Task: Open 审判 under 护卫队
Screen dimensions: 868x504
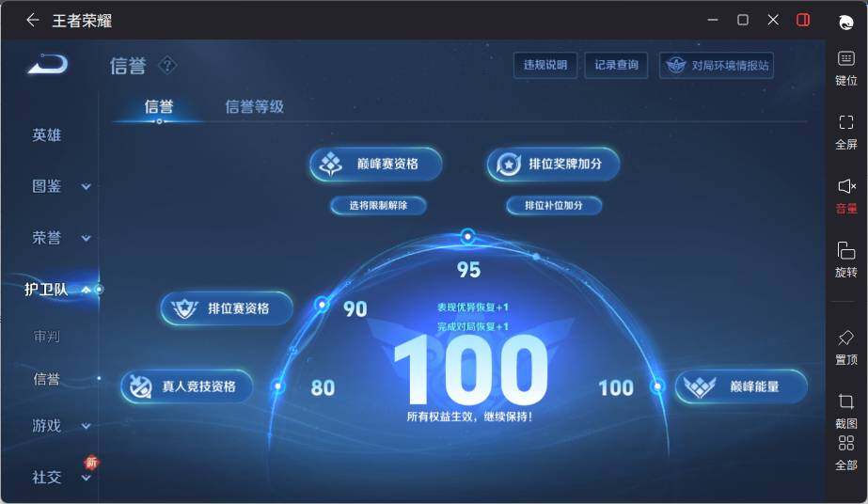Action: point(46,336)
